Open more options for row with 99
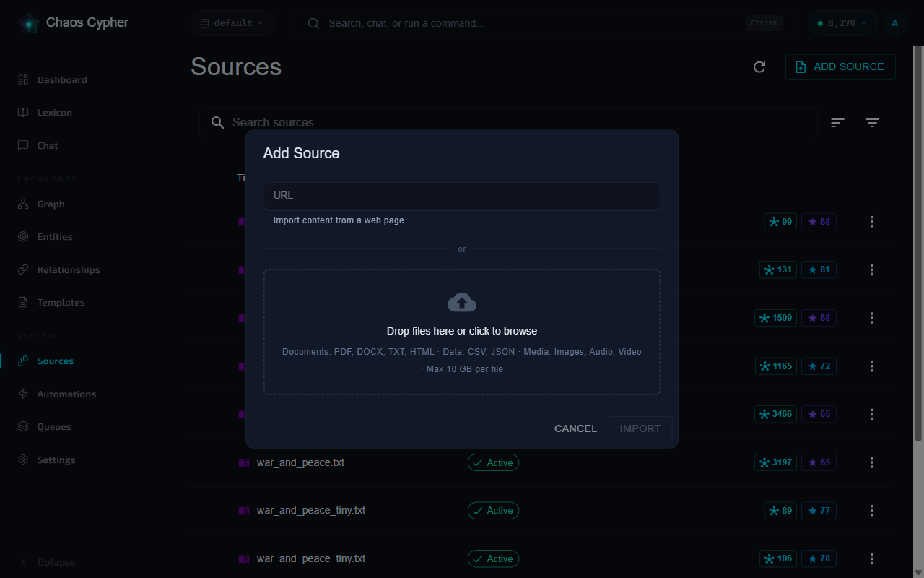 [x=872, y=222]
